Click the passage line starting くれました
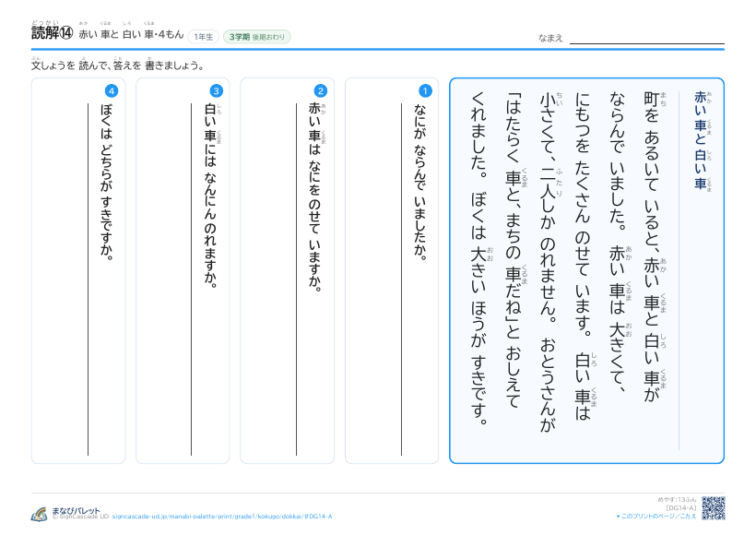The height and width of the screenshot is (535, 756). coord(478,258)
